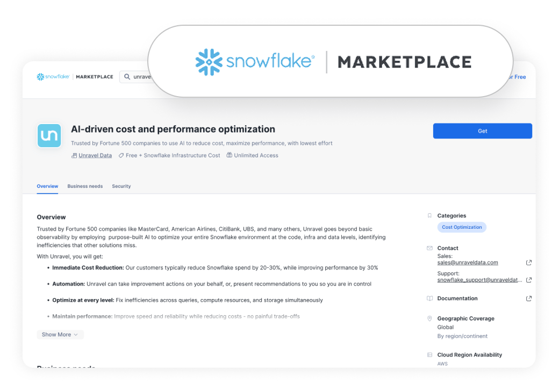Image resolution: width=559 pixels, height=392 pixels.
Task: Click sales@unraveldata.com email link
Action: (468, 263)
